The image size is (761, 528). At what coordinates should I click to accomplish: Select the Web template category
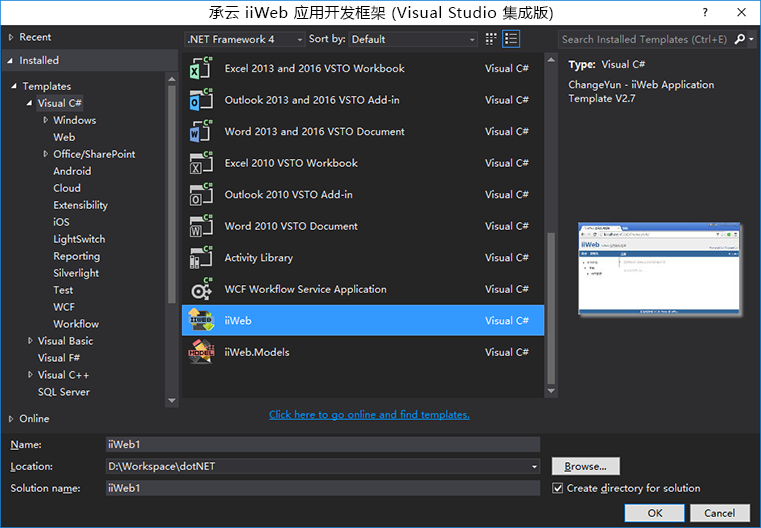point(64,137)
